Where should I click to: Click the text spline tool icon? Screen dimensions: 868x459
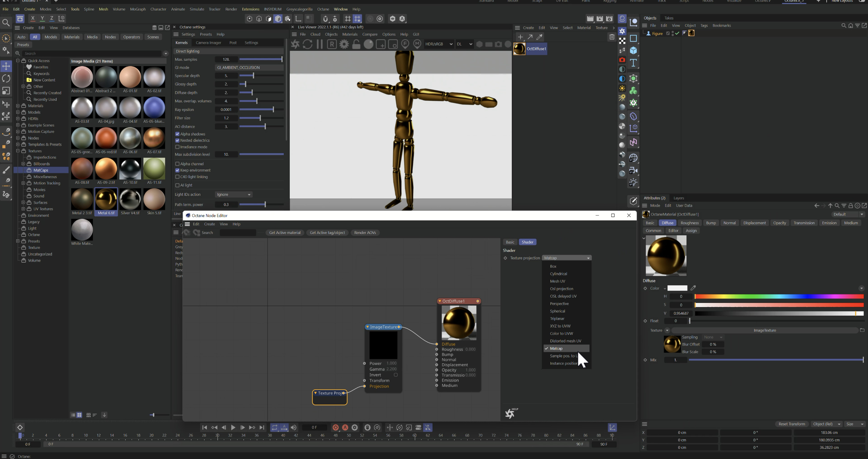coord(633,63)
